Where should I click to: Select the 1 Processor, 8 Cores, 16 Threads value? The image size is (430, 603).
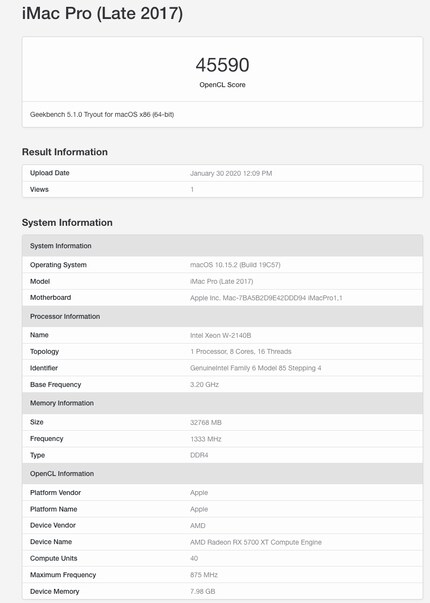pos(241,351)
